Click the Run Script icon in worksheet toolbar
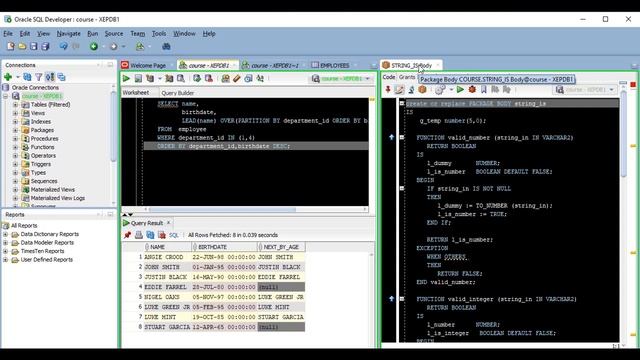Screen dimensions: 640x360 pos(138,78)
